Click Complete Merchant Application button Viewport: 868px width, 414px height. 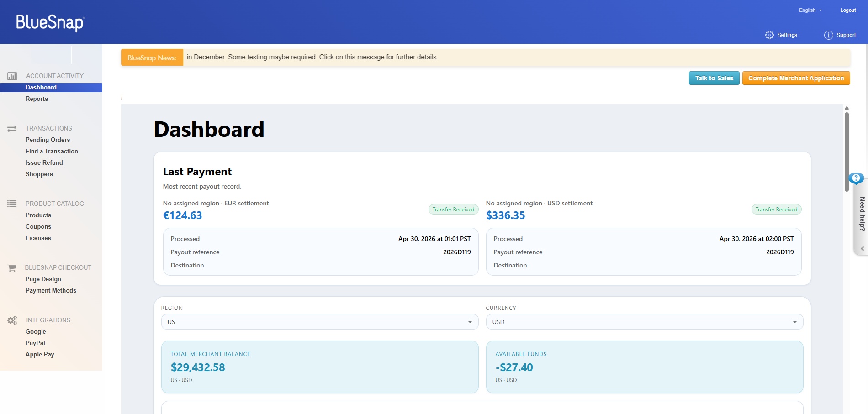pos(796,78)
